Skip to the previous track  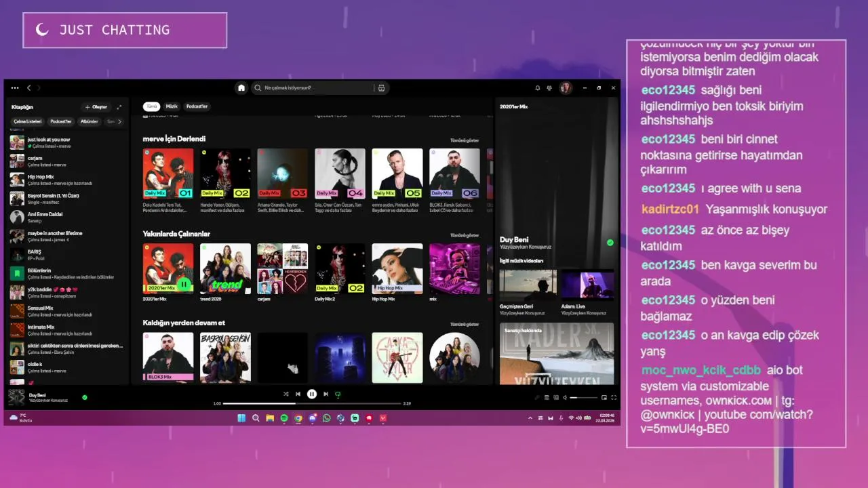(x=298, y=394)
